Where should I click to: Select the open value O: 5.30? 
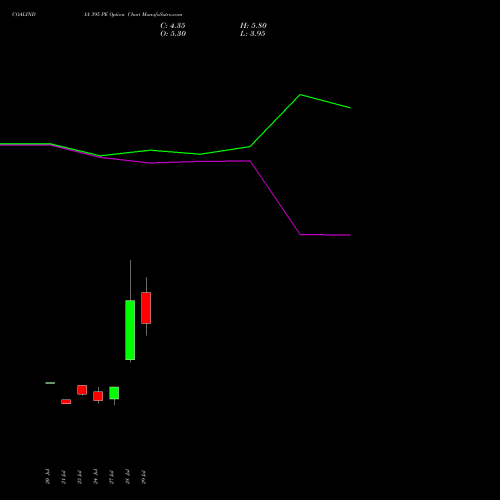click(173, 34)
